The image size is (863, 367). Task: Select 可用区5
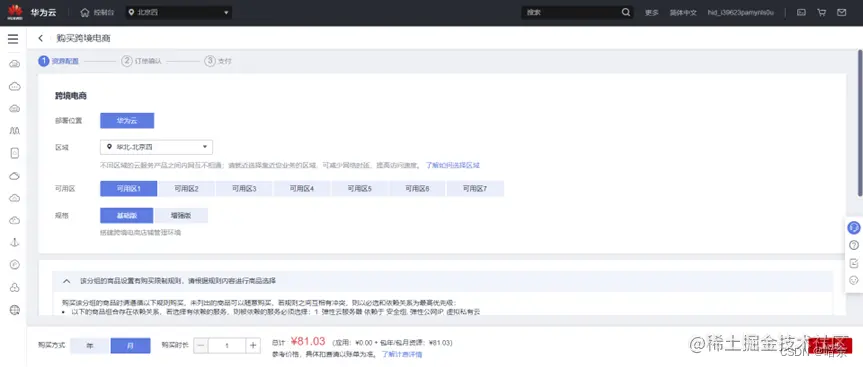pos(360,189)
